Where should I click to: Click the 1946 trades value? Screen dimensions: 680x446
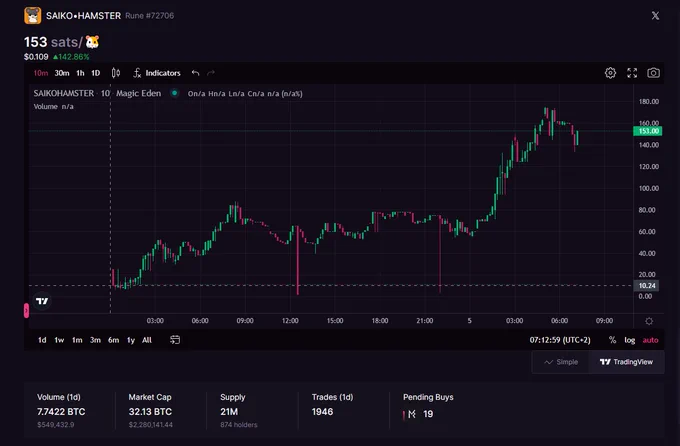coord(322,412)
